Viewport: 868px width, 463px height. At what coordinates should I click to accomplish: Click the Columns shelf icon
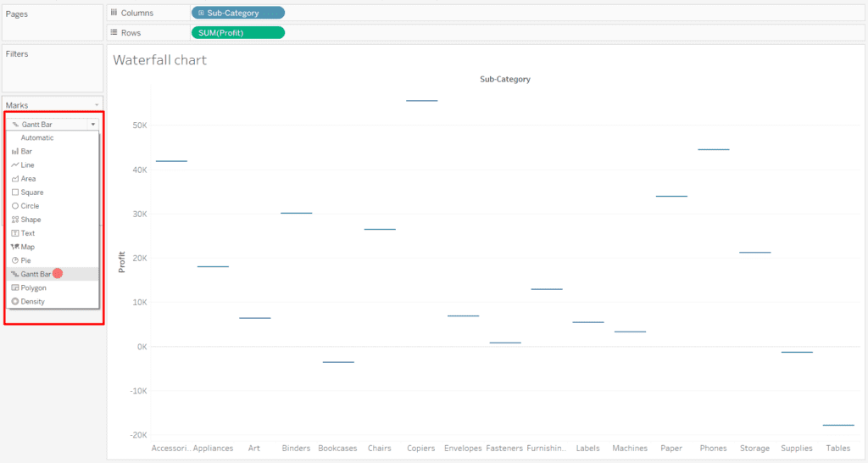click(x=114, y=12)
